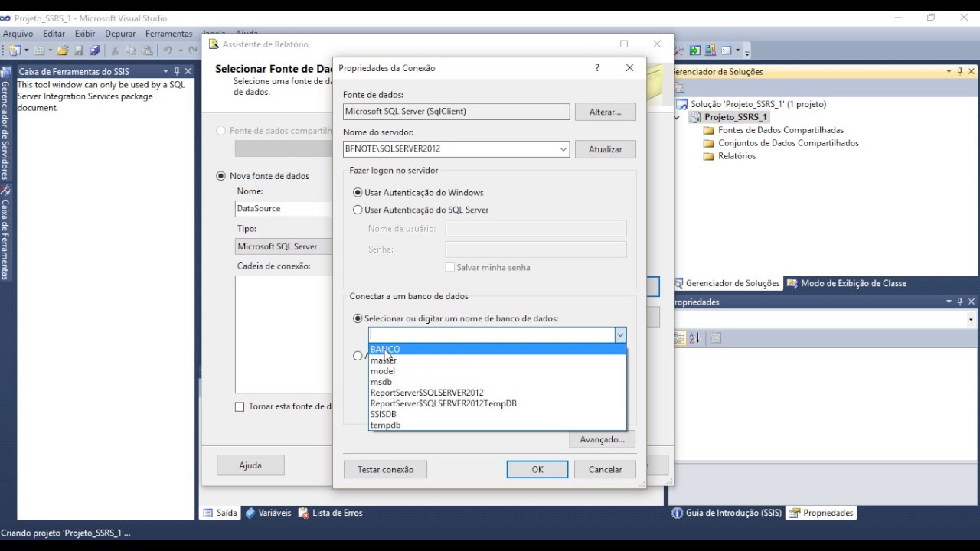Select 'Selecionar ou digitar um nome de banco' radio

358,318
